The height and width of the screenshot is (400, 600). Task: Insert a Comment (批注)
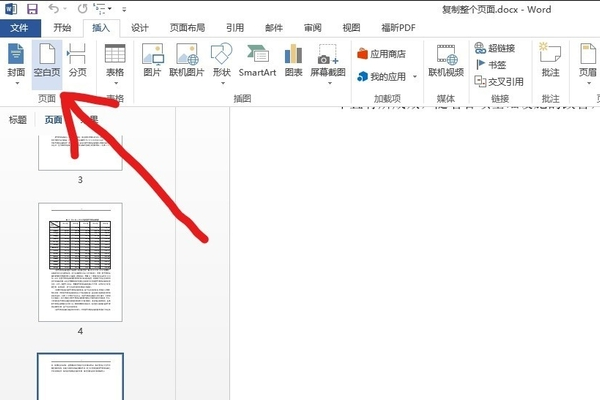[549, 62]
